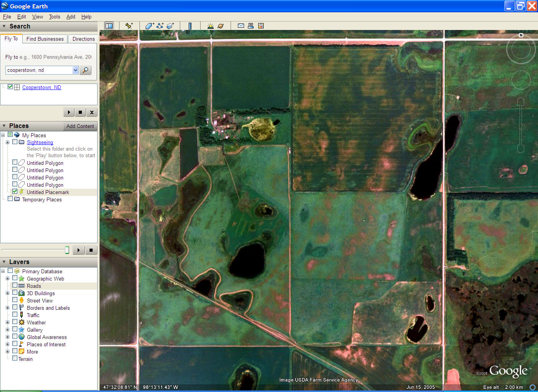538x392 pixels.
Task: Select the Fly To tab
Action: [x=11, y=38]
